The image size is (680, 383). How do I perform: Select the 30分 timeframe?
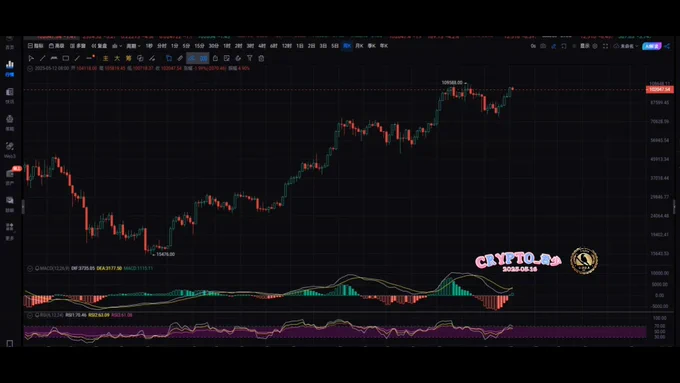(x=213, y=46)
